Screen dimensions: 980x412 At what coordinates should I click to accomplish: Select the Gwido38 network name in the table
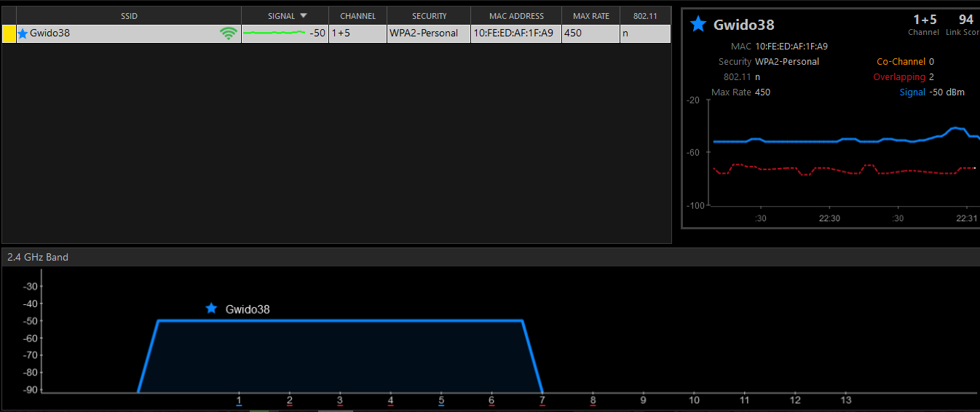[50, 33]
